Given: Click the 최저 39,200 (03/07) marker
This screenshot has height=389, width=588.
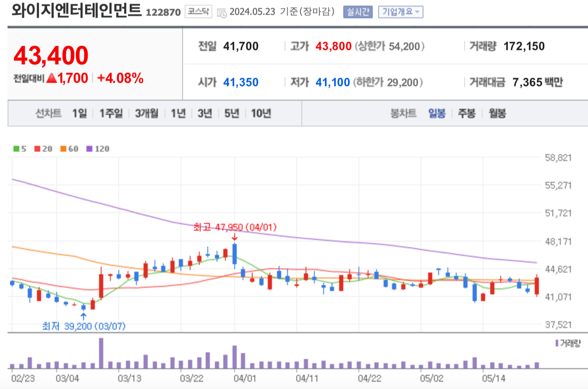Looking at the screenshot, I should point(84,326).
